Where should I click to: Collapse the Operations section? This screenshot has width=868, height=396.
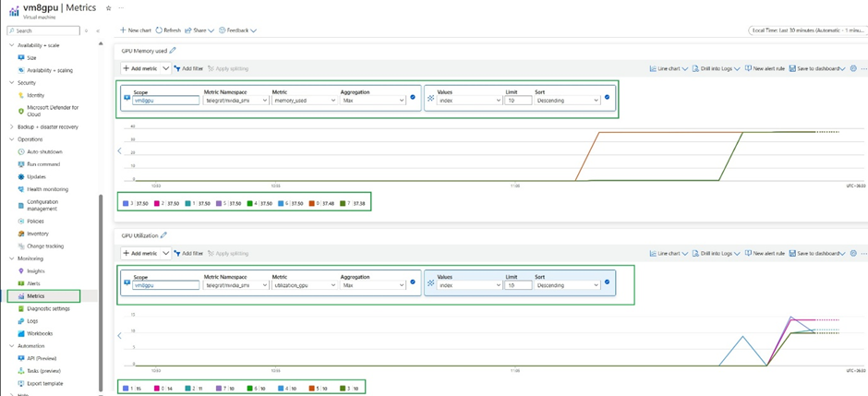[12, 139]
